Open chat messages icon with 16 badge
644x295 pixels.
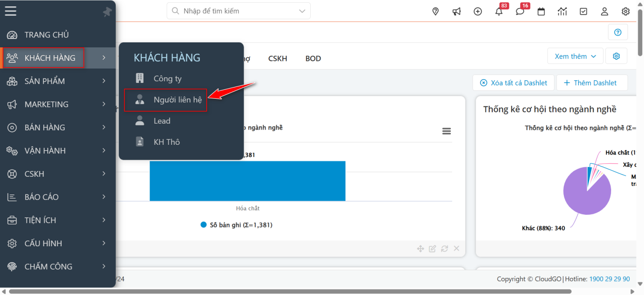(520, 11)
